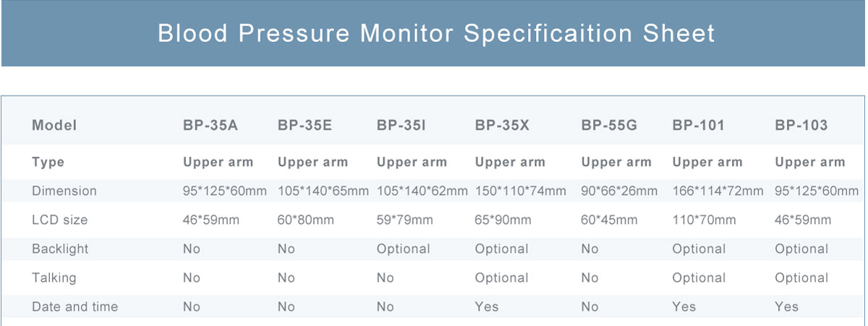
Task: Click the Talking row label
Action: [x=54, y=278]
